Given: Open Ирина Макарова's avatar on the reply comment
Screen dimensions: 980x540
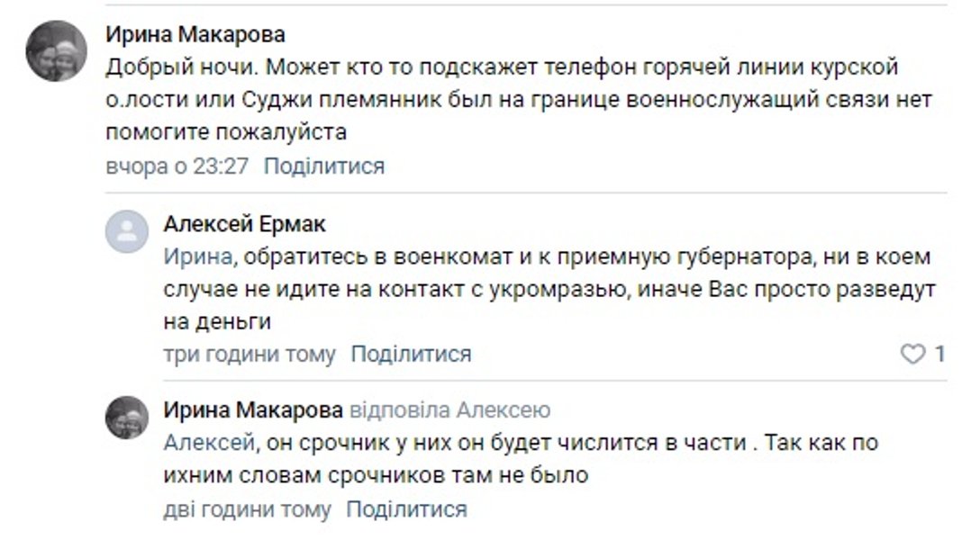Looking at the screenshot, I should 124,414.
